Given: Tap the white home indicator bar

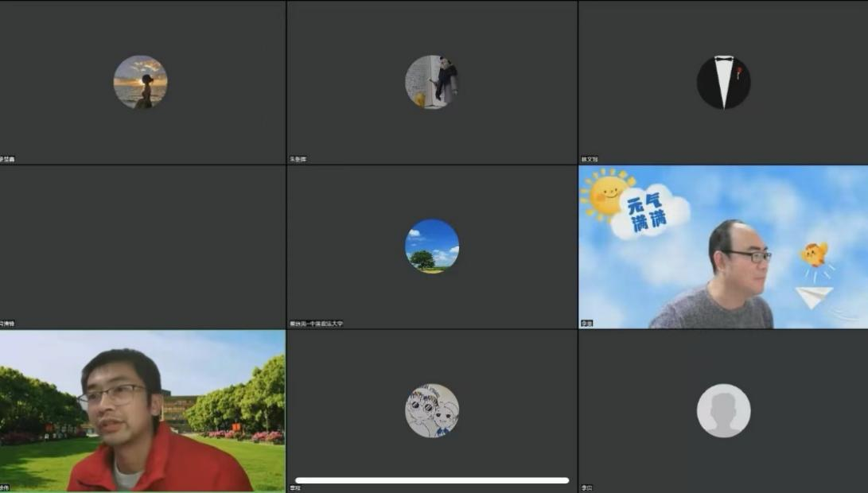Looking at the screenshot, I should click(432, 480).
